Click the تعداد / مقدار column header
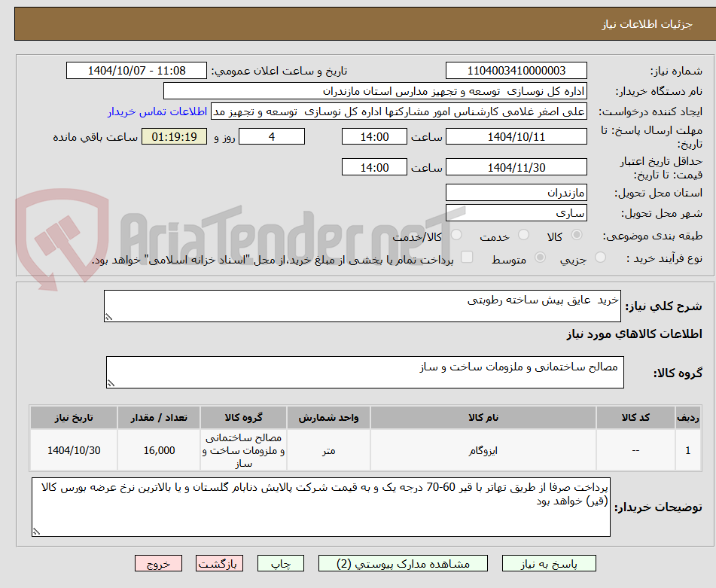This screenshot has height=588, width=716. (159, 418)
